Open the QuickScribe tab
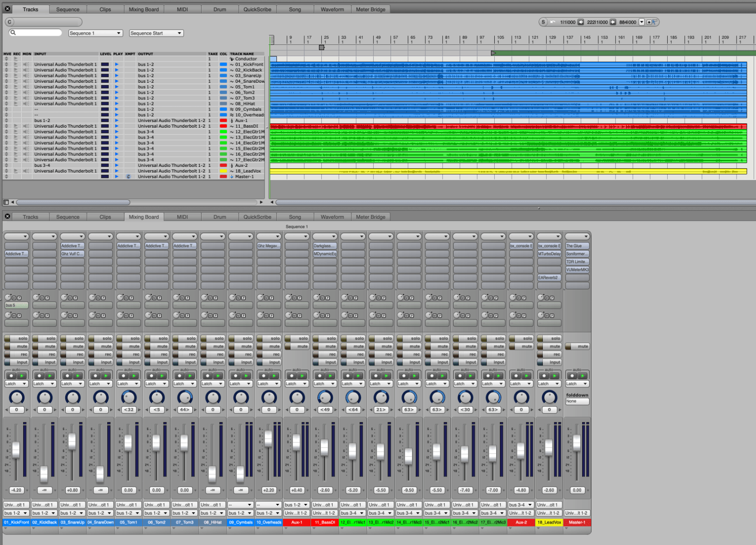 click(x=258, y=9)
